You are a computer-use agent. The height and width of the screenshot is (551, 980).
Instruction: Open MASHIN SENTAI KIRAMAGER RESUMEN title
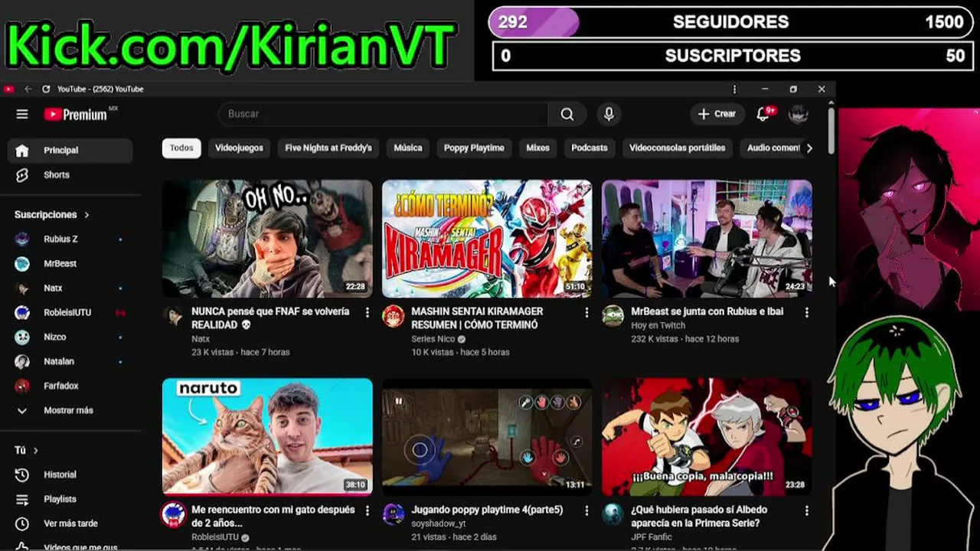[477, 318]
